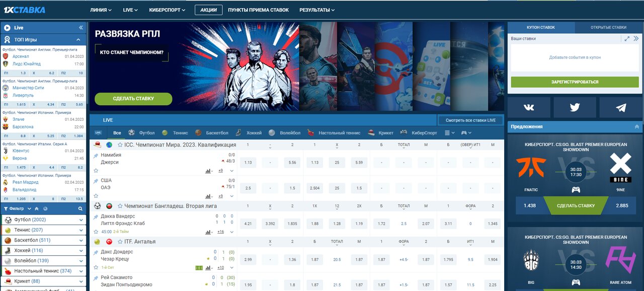The width and height of the screenshot is (644, 291).
Task: Click Смотреть все ставки LIVE button
Action: coord(470,120)
